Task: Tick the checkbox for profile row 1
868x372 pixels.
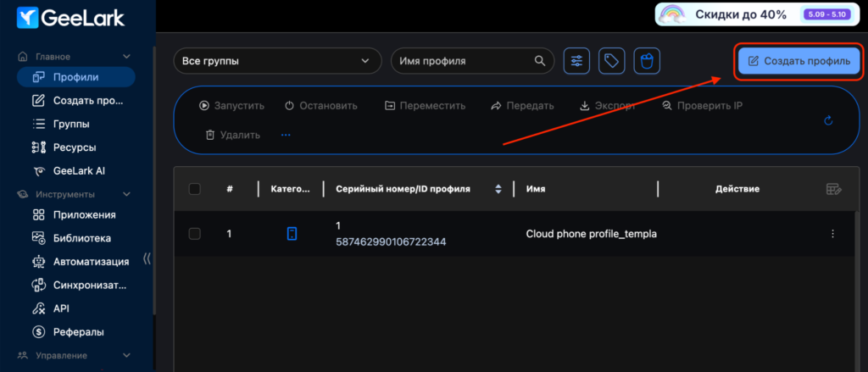Action: coord(195,234)
